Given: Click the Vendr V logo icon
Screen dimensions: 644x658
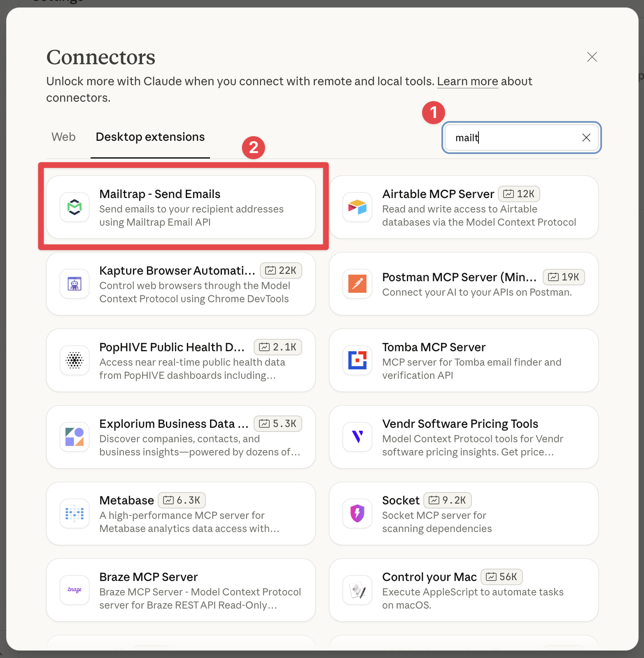Looking at the screenshot, I should [x=357, y=437].
